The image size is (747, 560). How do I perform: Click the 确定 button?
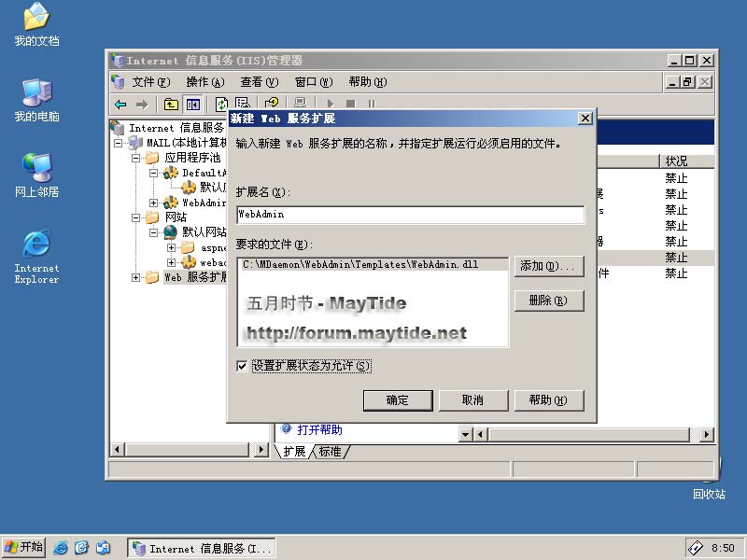pyautogui.click(x=398, y=400)
